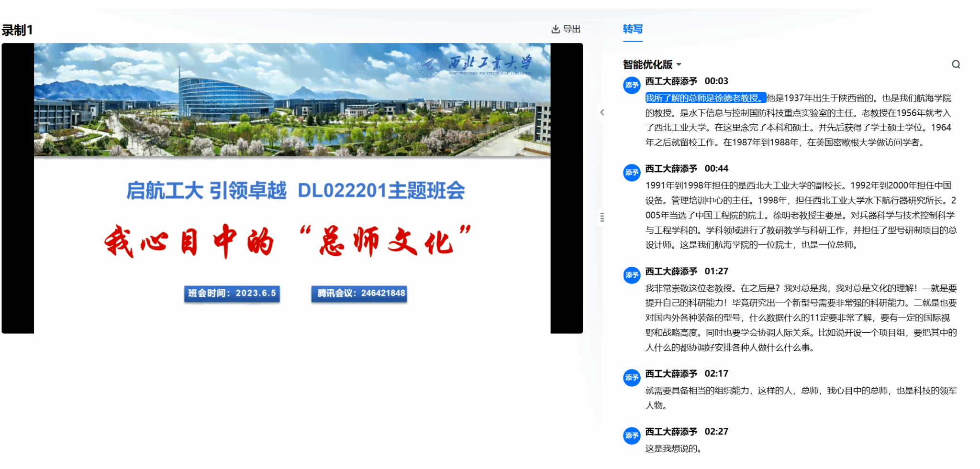Jump to timestamp 00:03 in transcript

[x=716, y=81]
